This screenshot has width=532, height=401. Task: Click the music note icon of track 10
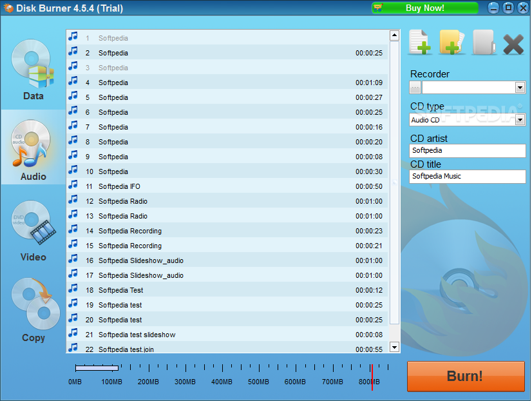tap(73, 170)
